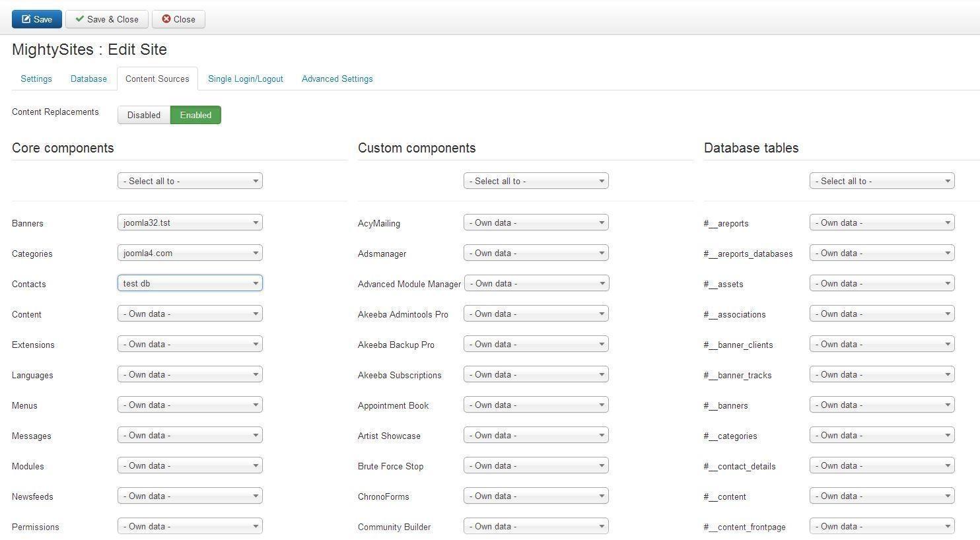
Task: Set Content Replacements to Enabled
Action: (x=195, y=115)
